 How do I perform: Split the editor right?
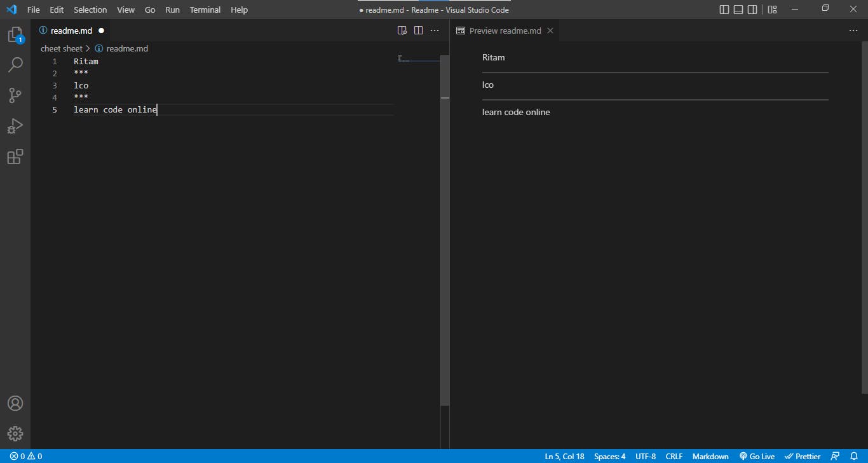(418, 31)
